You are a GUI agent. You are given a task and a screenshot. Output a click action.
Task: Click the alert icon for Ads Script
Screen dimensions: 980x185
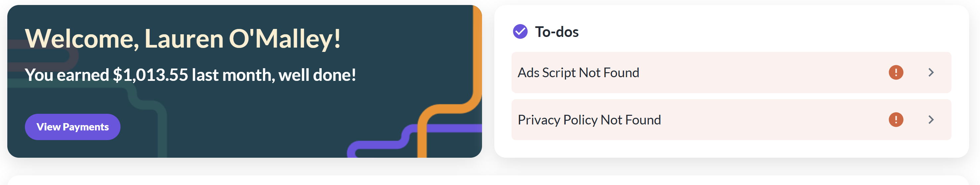click(896, 73)
